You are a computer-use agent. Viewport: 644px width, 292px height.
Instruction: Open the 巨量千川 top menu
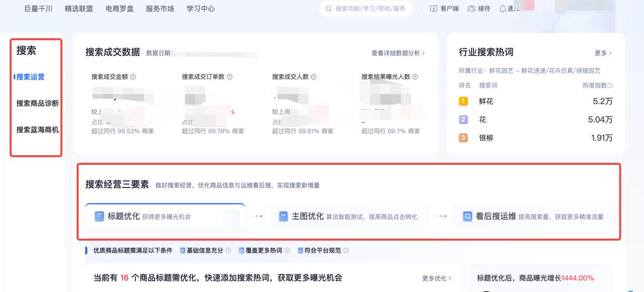click(38, 8)
